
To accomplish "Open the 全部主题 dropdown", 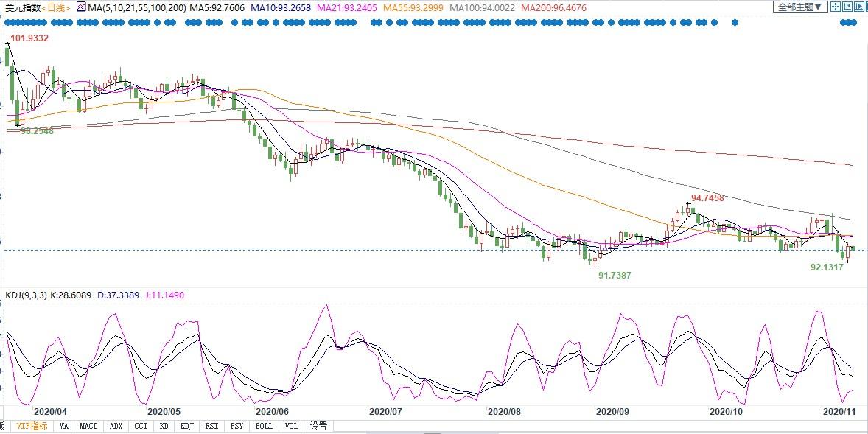I will click(x=800, y=7).
